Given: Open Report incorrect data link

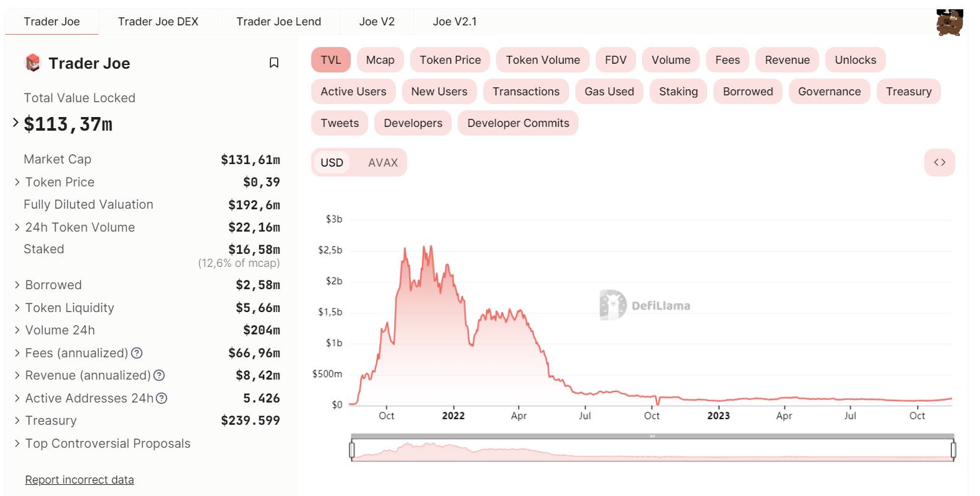Looking at the screenshot, I should click(x=79, y=480).
